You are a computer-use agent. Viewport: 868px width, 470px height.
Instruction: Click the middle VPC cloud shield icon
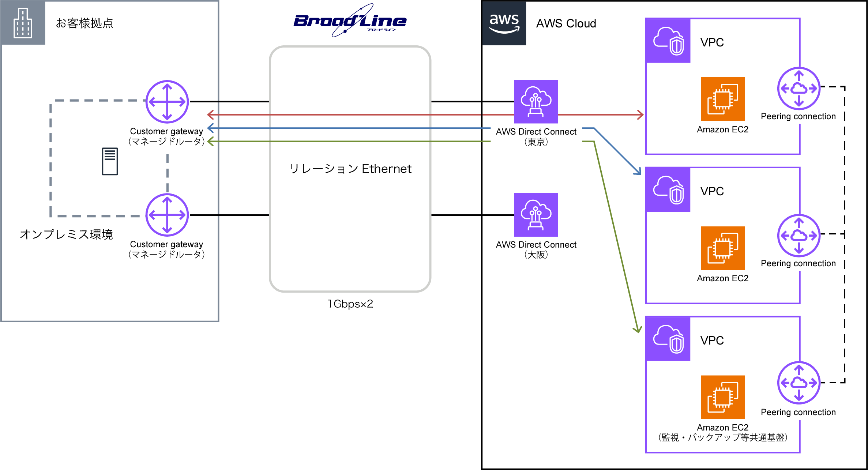pos(668,190)
